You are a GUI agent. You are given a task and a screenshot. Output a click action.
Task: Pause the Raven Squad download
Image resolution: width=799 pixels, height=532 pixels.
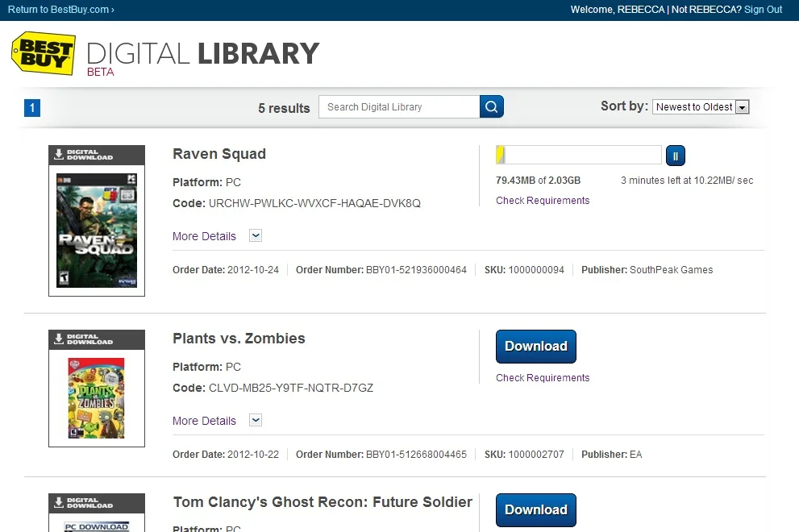point(675,156)
